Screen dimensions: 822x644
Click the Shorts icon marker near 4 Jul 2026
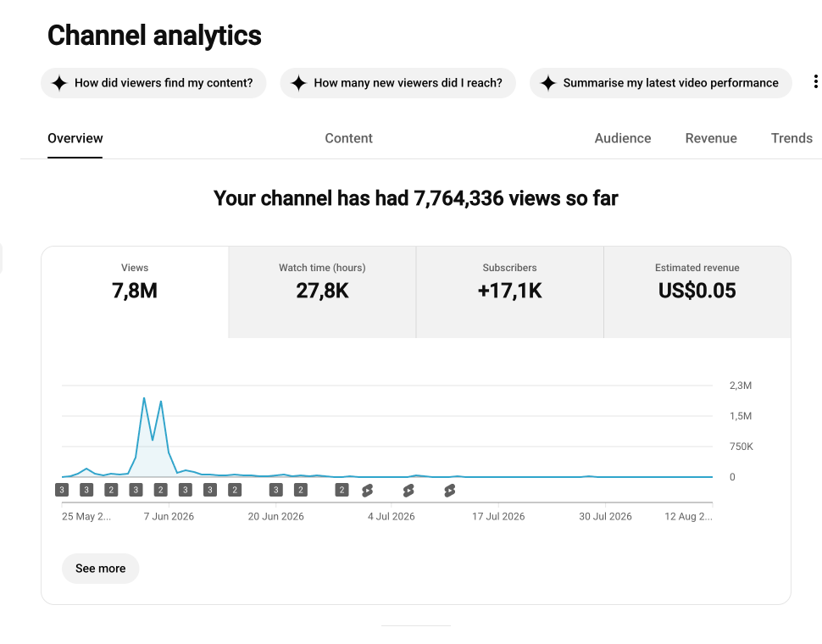pos(408,491)
